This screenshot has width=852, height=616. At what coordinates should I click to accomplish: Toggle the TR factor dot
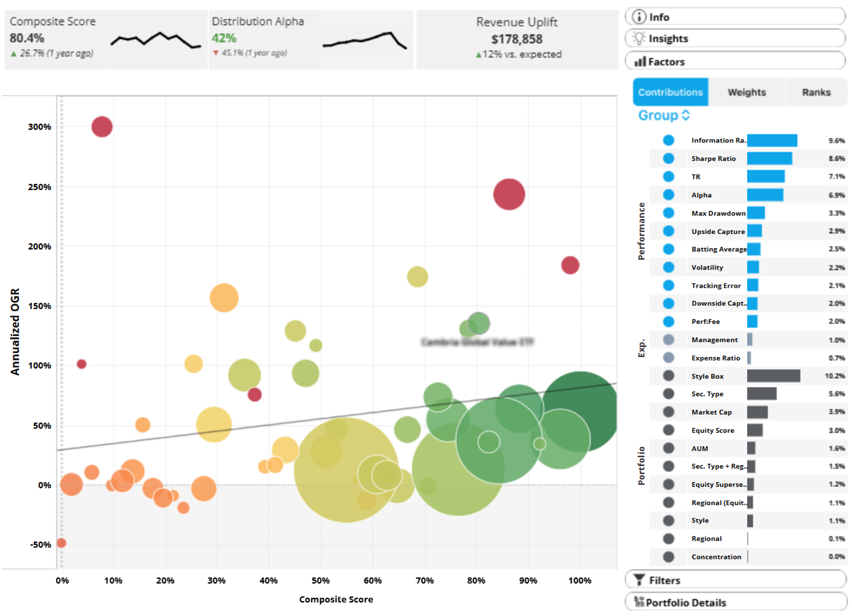pos(668,176)
